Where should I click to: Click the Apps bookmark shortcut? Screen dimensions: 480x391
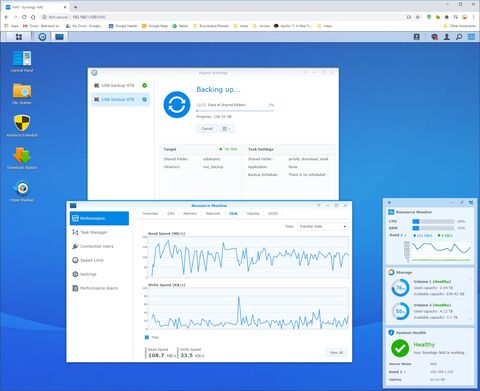pyautogui.click(x=11, y=26)
